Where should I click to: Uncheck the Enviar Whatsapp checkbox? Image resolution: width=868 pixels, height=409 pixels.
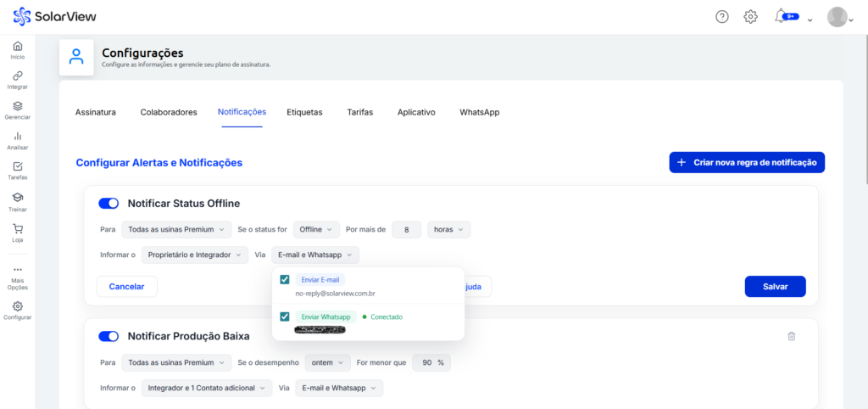pyautogui.click(x=285, y=317)
